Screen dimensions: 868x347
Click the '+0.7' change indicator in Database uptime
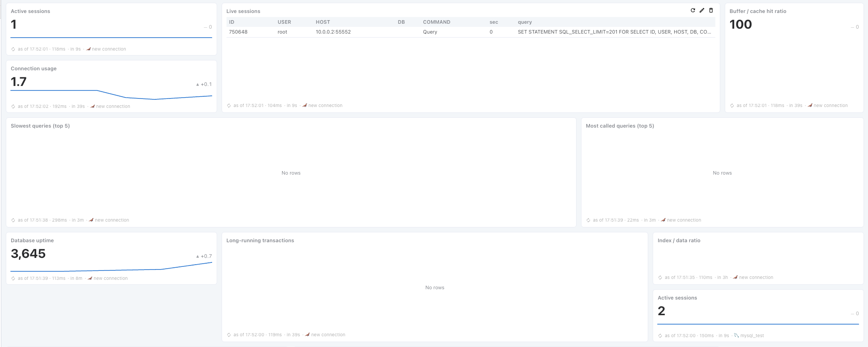pyautogui.click(x=204, y=257)
